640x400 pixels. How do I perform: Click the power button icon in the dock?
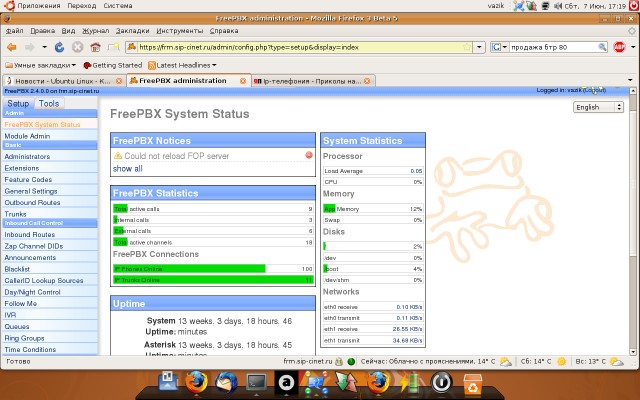(x=442, y=383)
